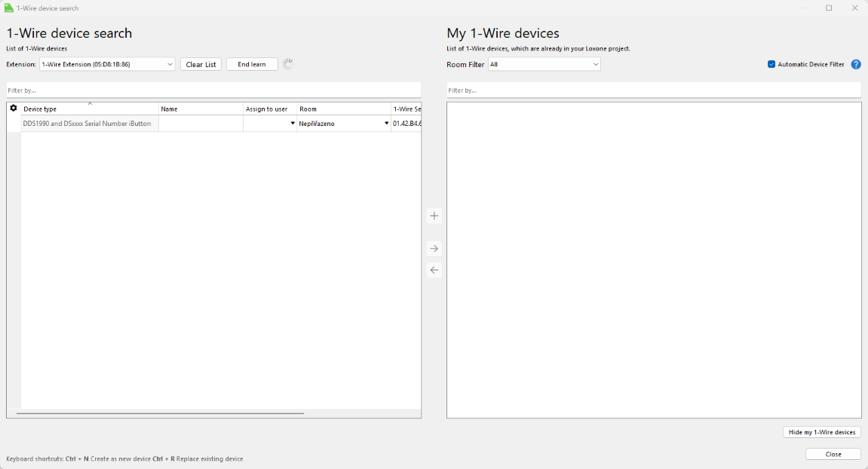The height and width of the screenshot is (469, 868).
Task: Click the horizontal scrollbar of device list
Action: tap(160, 413)
